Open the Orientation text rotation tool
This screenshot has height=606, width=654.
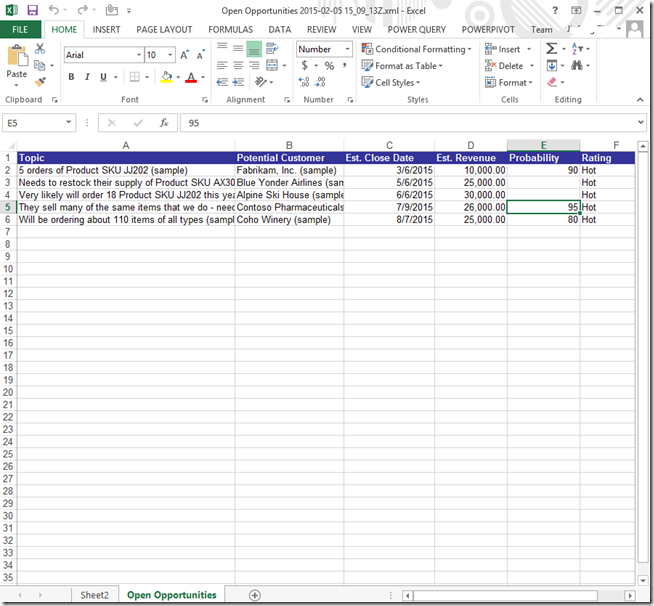click(x=261, y=82)
